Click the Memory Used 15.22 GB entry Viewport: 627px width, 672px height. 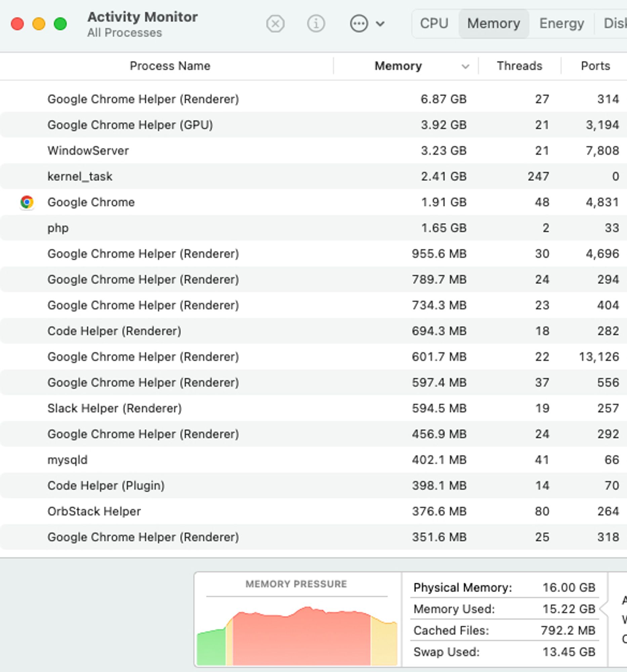[x=504, y=609]
